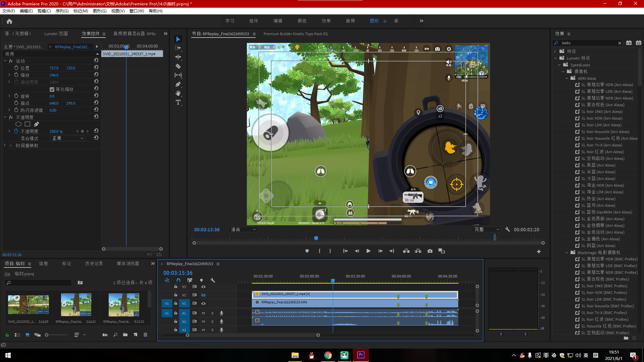Image resolution: width=644 pixels, height=362 pixels.
Task: Click the Export Frame camera icon
Action: pos(430,251)
